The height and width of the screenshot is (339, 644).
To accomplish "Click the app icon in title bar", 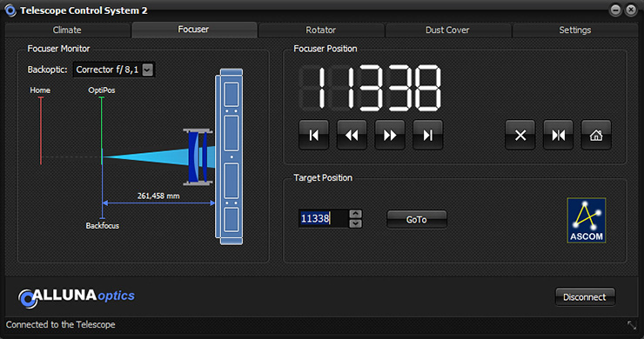I will (x=10, y=10).
